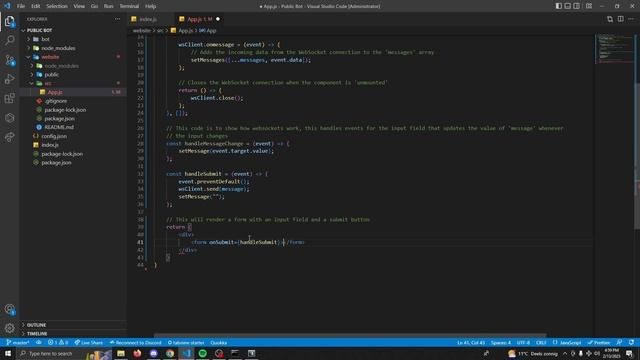Click the website breadcrumb segment
Screen dimensions: 640x360
tap(142, 31)
